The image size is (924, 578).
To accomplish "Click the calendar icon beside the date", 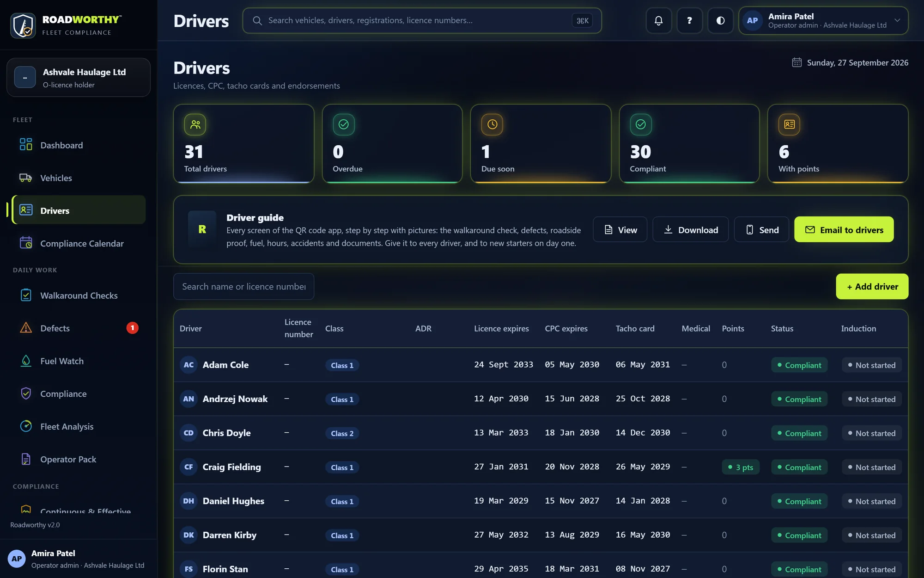I will click(796, 62).
